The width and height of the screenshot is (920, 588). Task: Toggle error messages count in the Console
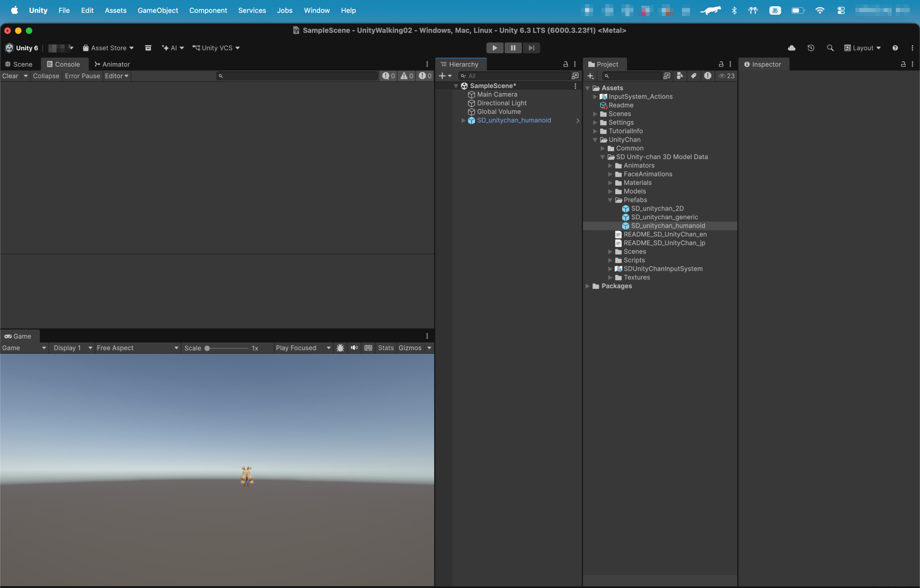425,75
